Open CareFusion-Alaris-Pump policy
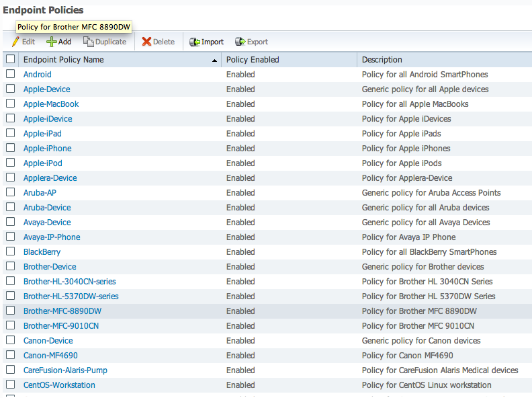 65,370
